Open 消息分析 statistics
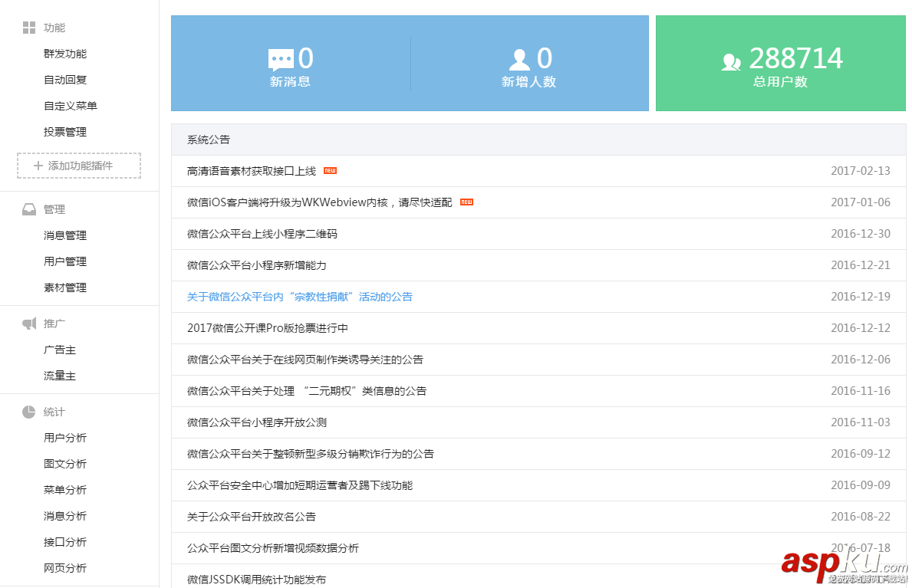The height and width of the screenshot is (588, 912). [x=65, y=516]
